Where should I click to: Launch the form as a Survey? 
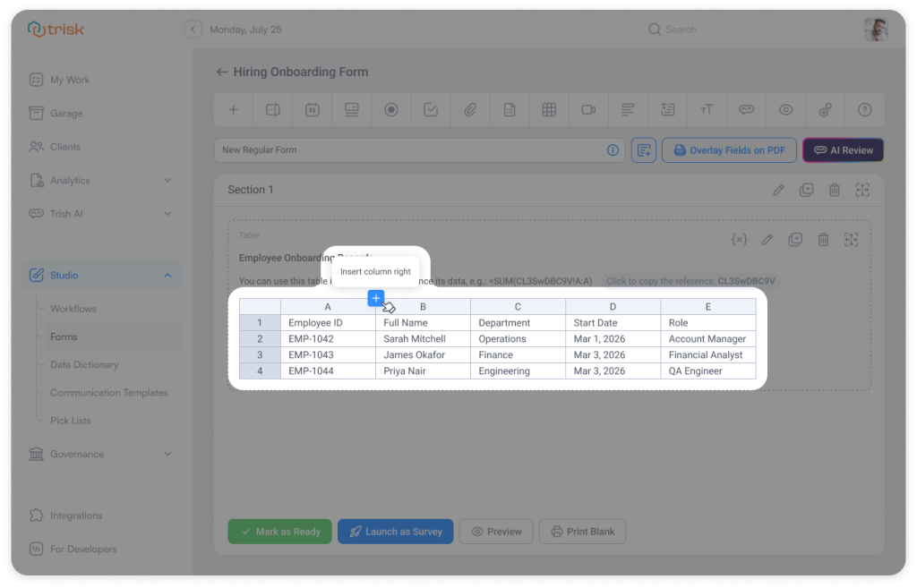click(395, 531)
